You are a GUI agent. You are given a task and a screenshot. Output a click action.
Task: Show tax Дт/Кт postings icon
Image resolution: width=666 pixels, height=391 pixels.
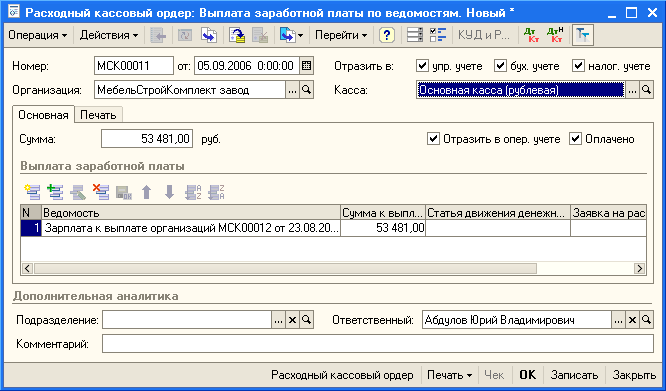(x=555, y=36)
